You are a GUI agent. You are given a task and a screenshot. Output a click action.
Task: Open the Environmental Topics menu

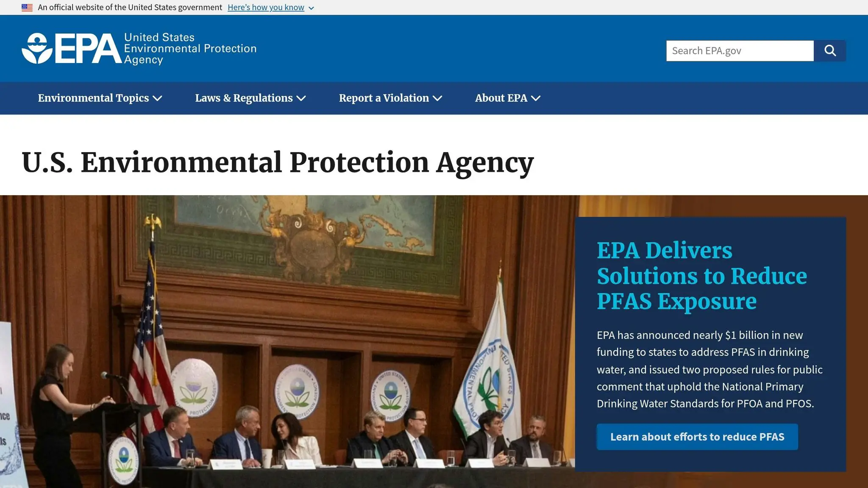point(100,98)
